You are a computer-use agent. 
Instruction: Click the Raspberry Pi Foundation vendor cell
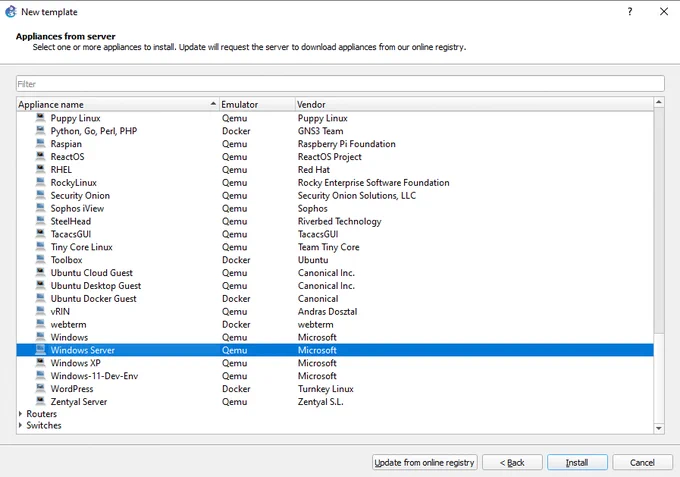click(347, 144)
